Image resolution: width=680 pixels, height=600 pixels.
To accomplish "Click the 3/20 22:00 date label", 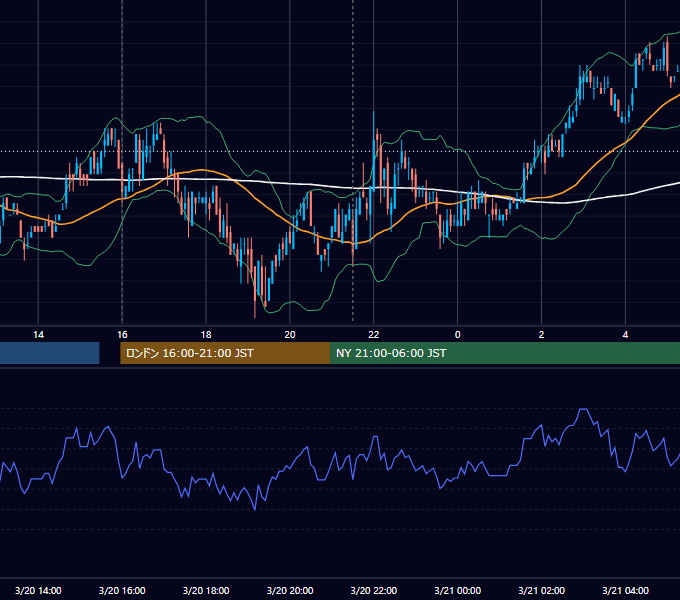I will pos(373,590).
